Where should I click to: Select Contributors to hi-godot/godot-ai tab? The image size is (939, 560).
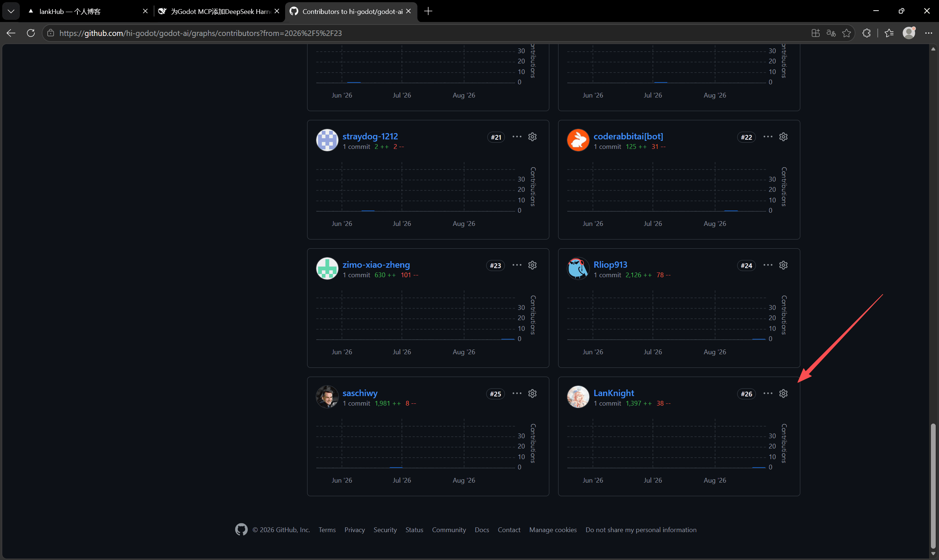pos(351,11)
